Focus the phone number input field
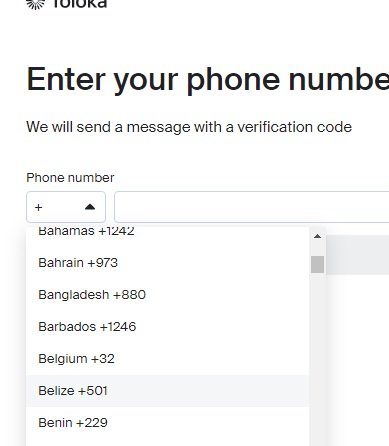 (252, 207)
